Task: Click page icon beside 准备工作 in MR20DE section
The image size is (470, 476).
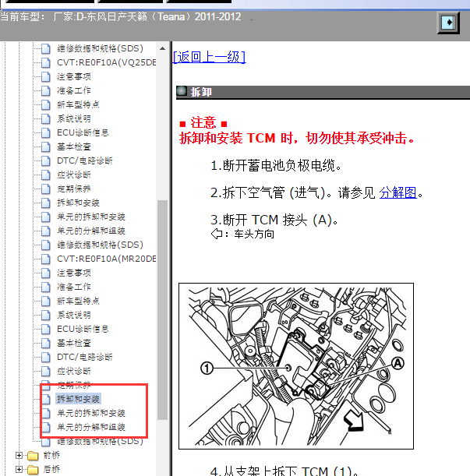Action: 45,287
